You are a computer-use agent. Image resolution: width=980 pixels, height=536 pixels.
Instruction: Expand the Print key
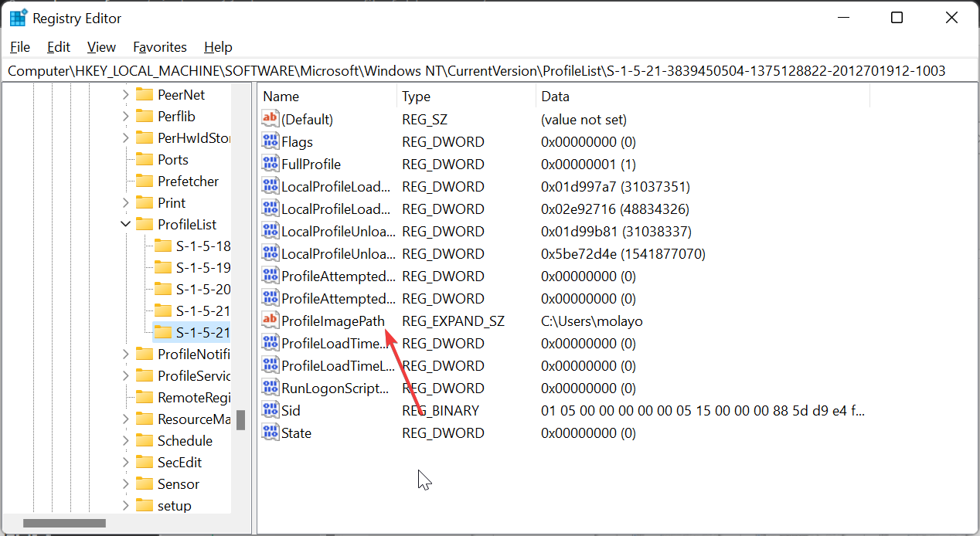click(x=125, y=202)
